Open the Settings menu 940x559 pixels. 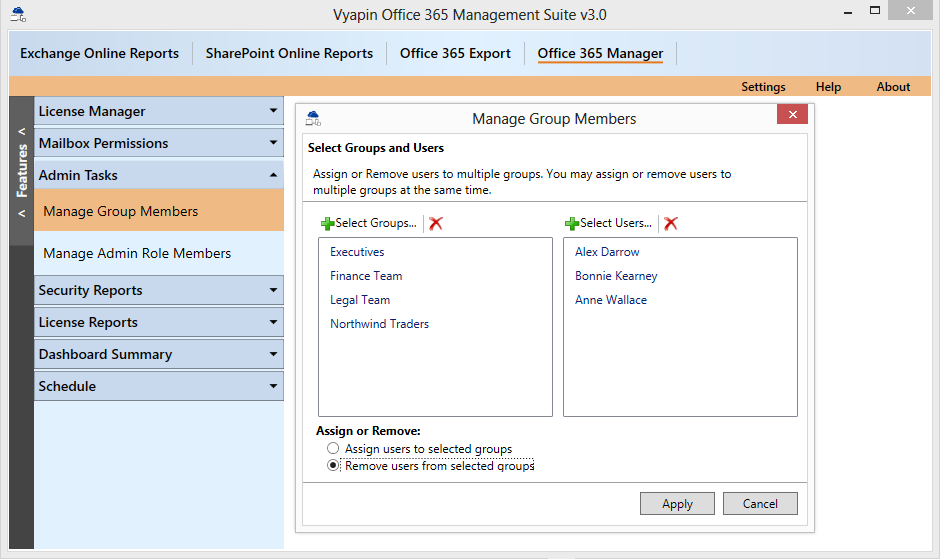pos(763,86)
